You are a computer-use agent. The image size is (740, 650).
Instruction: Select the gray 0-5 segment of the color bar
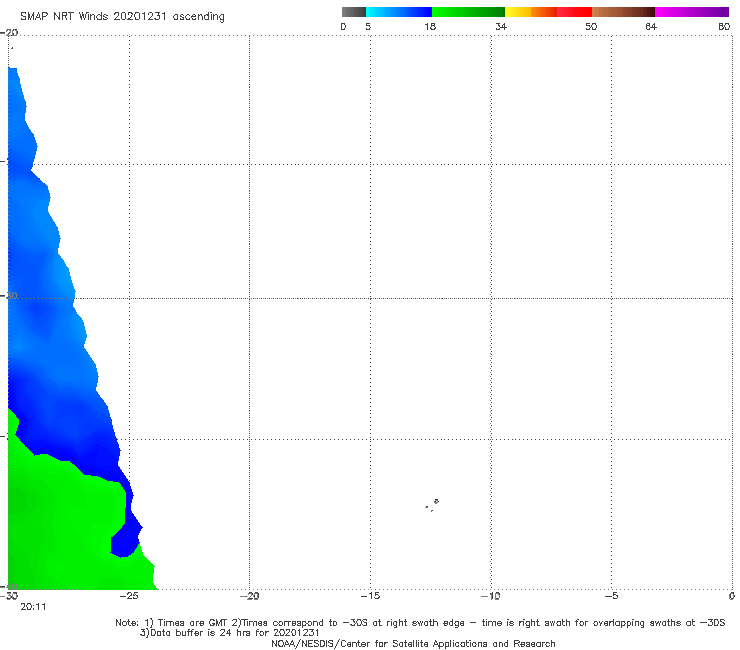(353, 12)
